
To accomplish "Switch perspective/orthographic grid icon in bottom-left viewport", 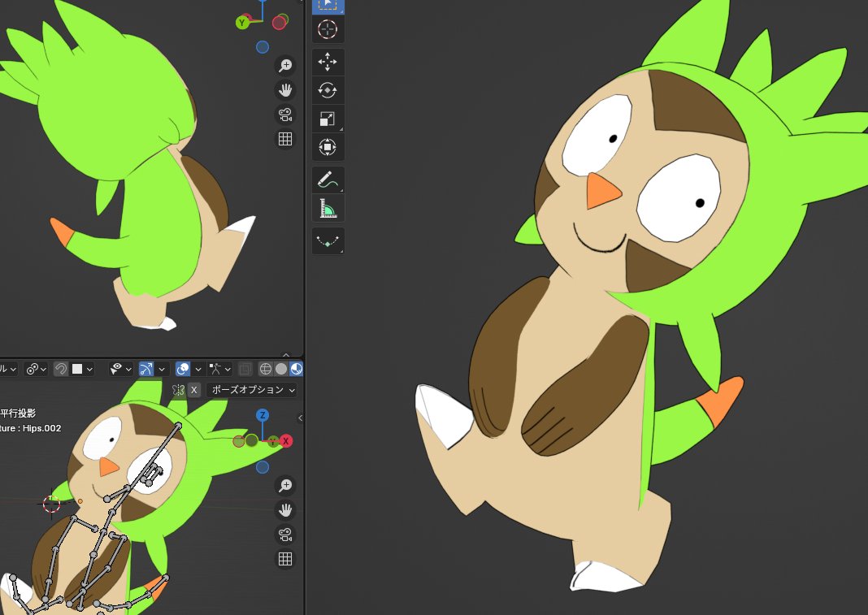I will (x=285, y=559).
